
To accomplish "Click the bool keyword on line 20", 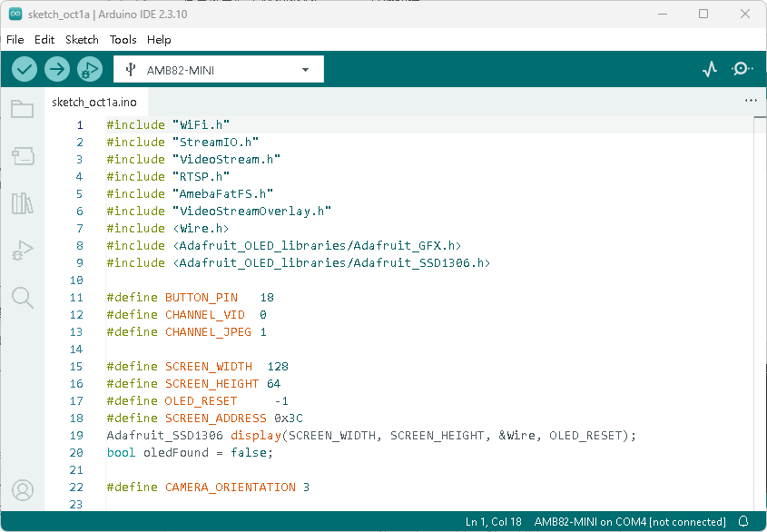I will (122, 452).
